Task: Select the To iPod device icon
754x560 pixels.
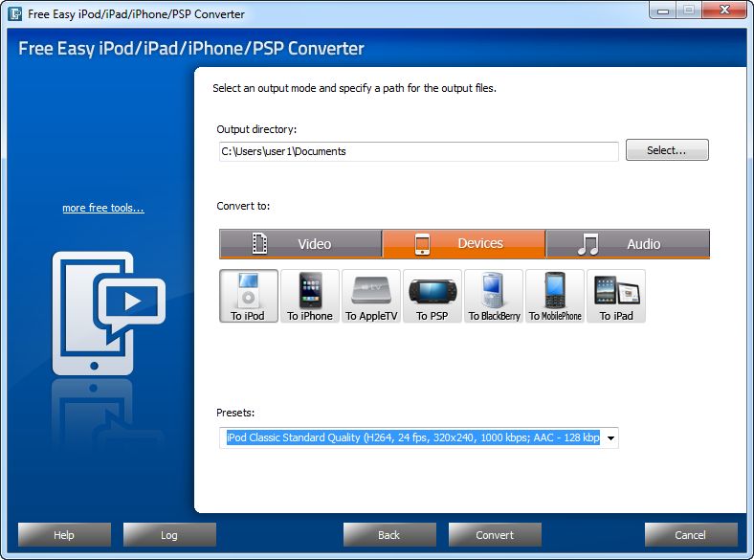Action: (x=249, y=296)
